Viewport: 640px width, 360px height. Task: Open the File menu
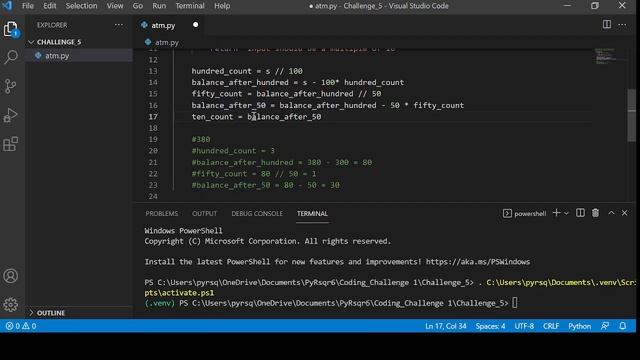click(28, 6)
